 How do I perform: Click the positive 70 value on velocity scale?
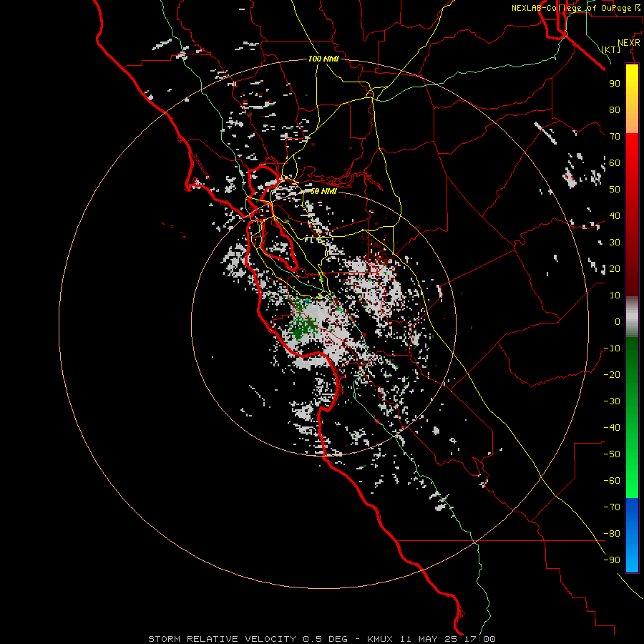click(615, 137)
